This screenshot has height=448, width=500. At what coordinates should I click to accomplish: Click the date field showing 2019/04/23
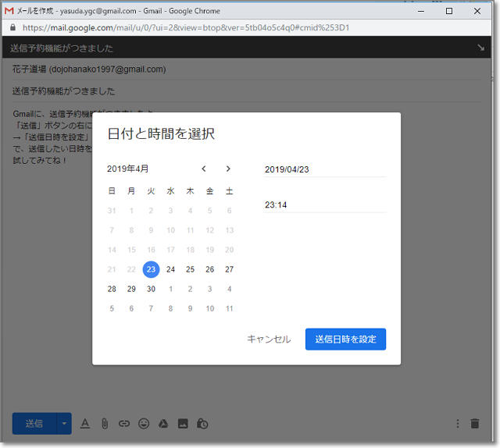325,169
